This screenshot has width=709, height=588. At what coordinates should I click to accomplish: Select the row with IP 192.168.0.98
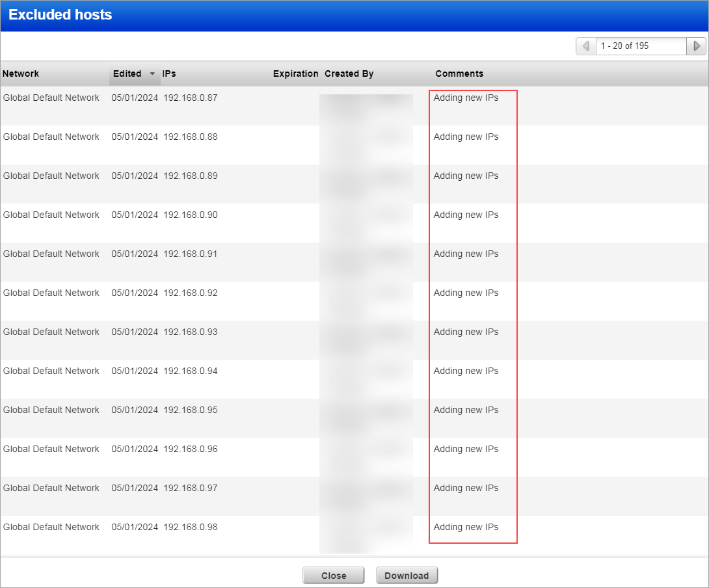[x=195, y=527]
